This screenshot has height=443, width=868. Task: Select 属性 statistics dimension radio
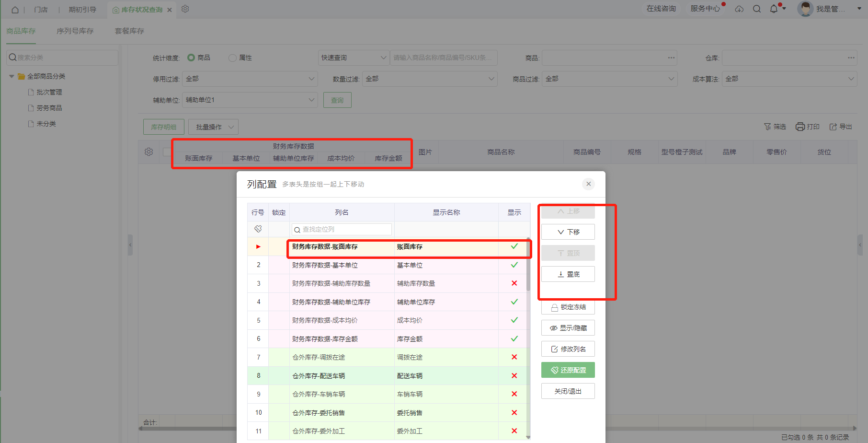tap(232, 58)
